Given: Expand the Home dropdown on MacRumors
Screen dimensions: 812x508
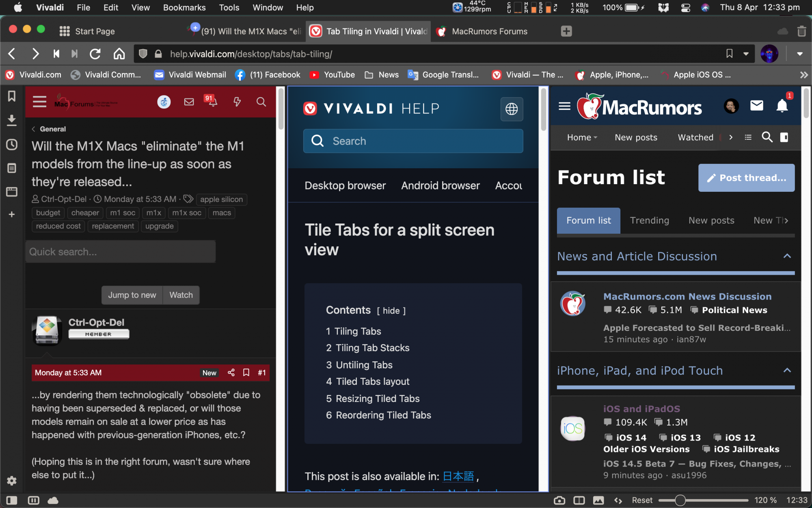Looking at the screenshot, I should [x=582, y=137].
